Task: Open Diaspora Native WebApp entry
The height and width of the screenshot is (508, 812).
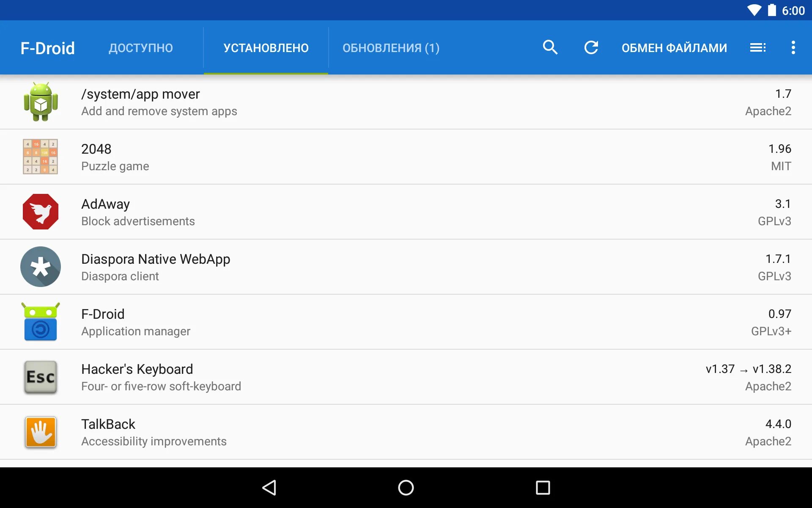Action: click(x=155, y=259)
